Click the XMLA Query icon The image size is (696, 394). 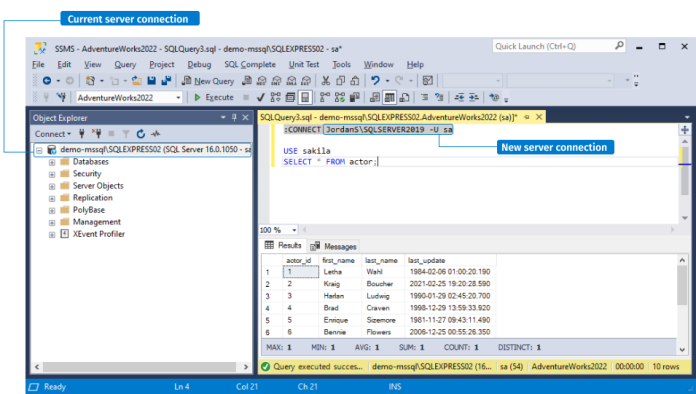291,81
